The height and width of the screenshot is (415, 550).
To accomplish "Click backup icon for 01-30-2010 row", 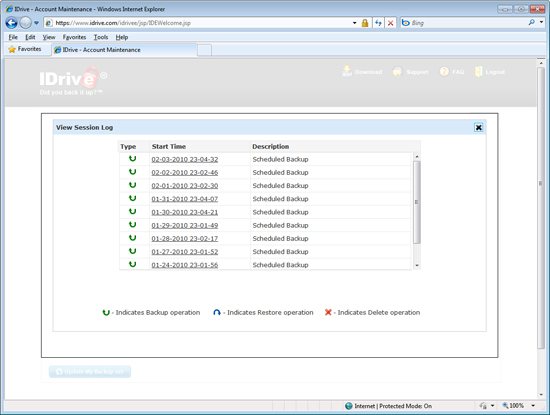I will (x=132, y=212).
